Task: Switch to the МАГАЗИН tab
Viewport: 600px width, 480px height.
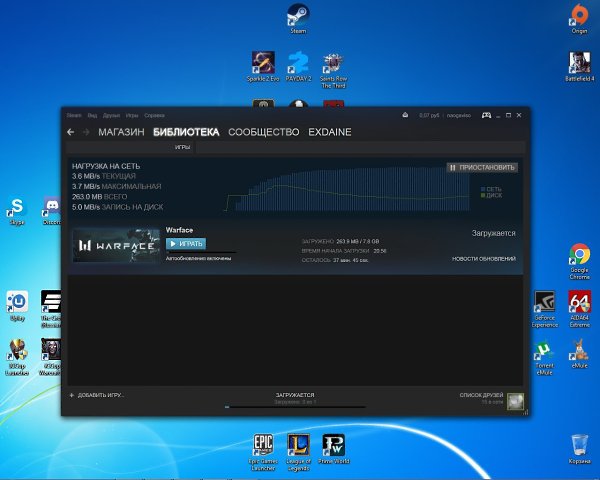Action: [x=121, y=132]
